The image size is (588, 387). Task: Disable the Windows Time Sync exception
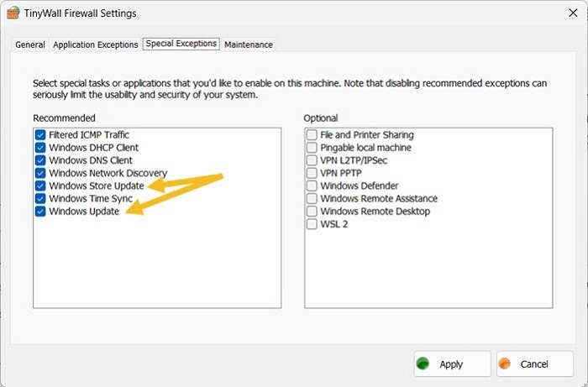(40, 199)
